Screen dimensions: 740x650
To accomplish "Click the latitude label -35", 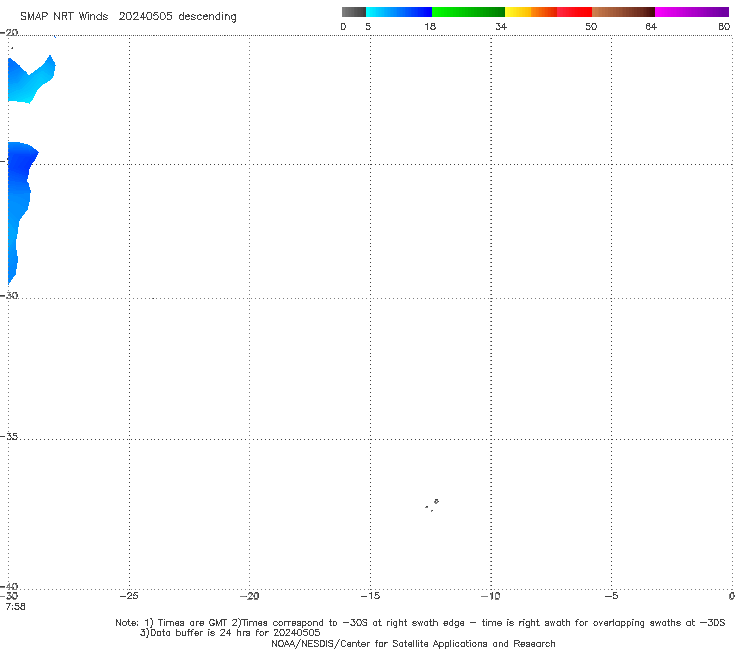I will pyautogui.click(x=9, y=437).
